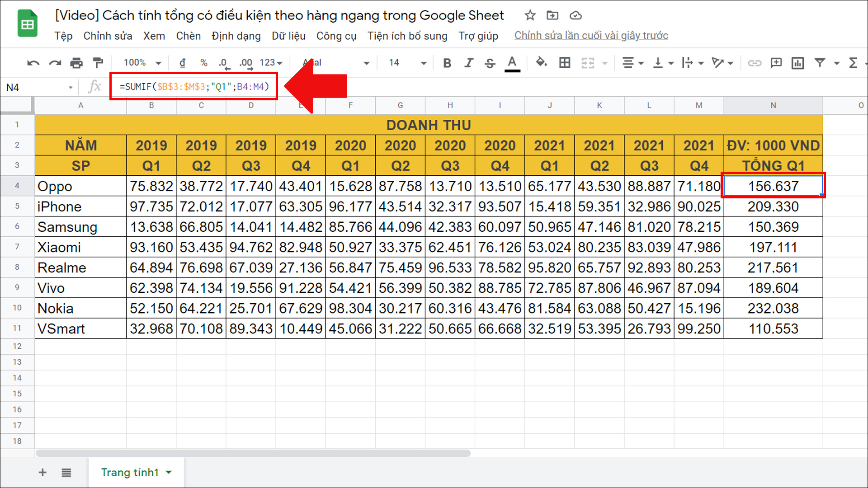The image size is (868, 488).
Task: Click the Move to folder icon
Action: (x=552, y=15)
